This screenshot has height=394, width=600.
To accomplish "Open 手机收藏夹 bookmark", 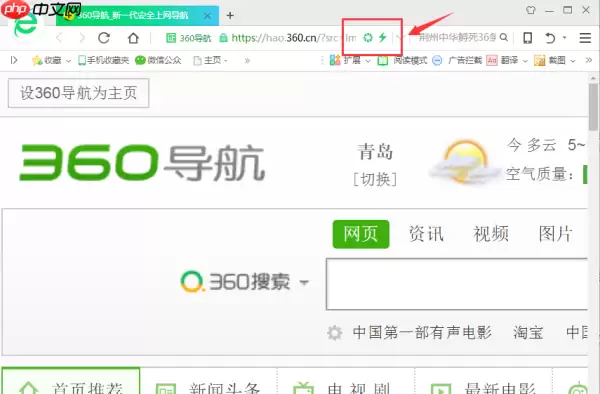I will 103,60.
